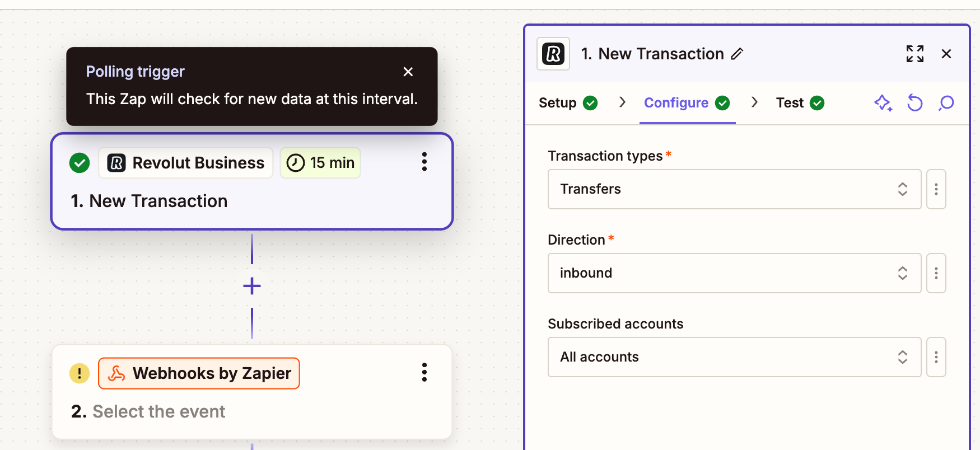Click the chevron between Setup and Configure
Viewport: 980px width, 450px height.
click(x=622, y=102)
